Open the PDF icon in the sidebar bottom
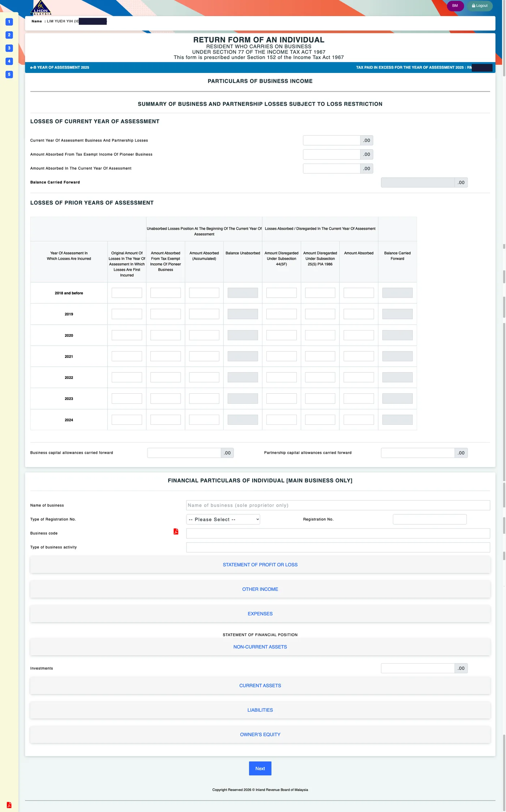506x812 pixels. pyautogui.click(x=9, y=805)
